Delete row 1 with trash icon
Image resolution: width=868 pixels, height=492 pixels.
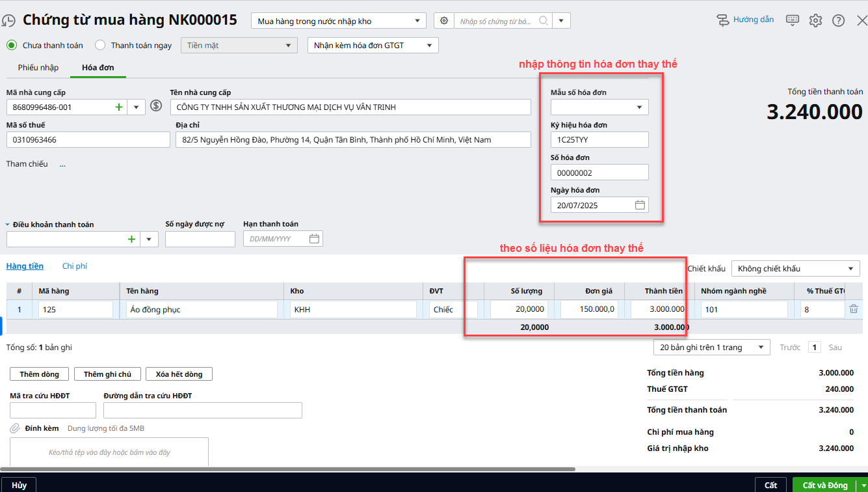click(x=853, y=309)
